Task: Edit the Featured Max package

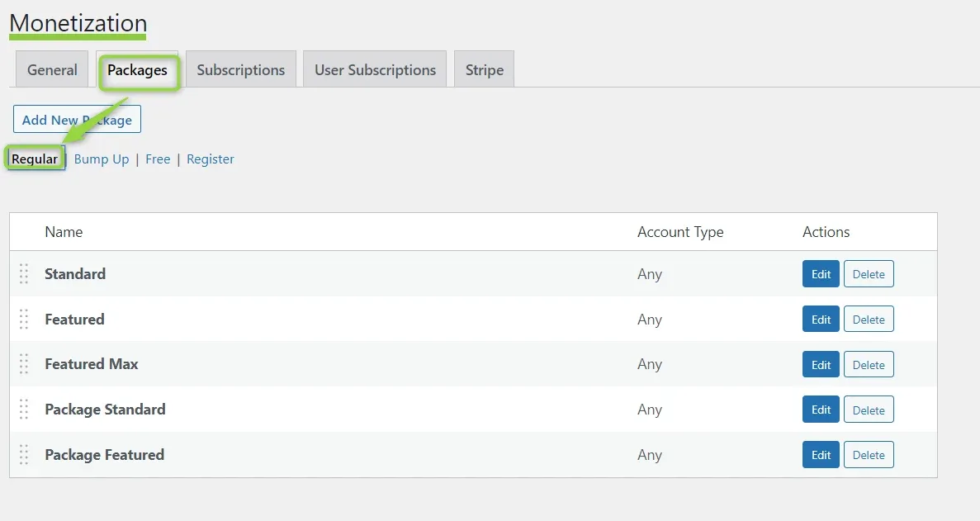Action: (x=821, y=364)
